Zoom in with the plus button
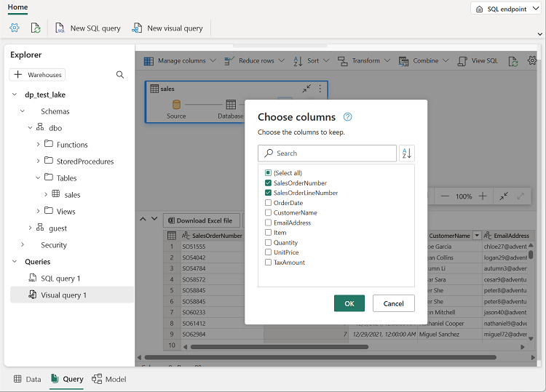The height and width of the screenshot is (392, 546). [482, 196]
